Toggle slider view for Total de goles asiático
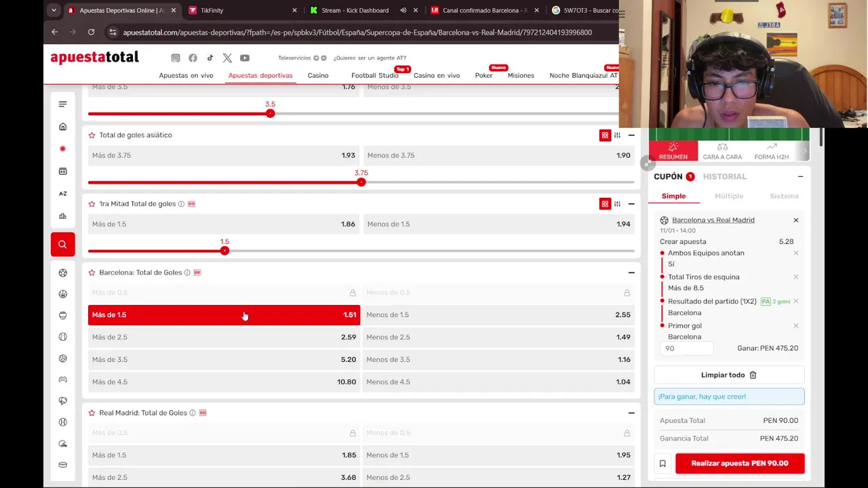Image resolution: width=868 pixels, height=488 pixels. coord(617,136)
